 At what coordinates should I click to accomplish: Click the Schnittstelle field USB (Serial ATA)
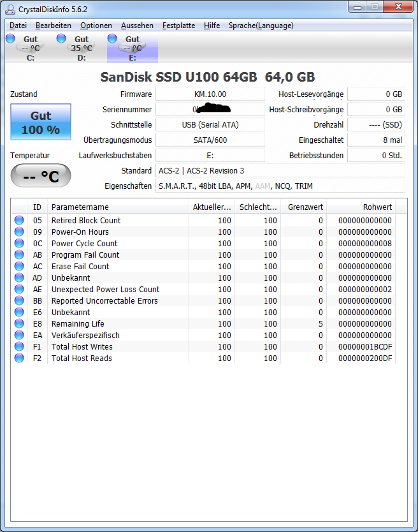(x=210, y=124)
